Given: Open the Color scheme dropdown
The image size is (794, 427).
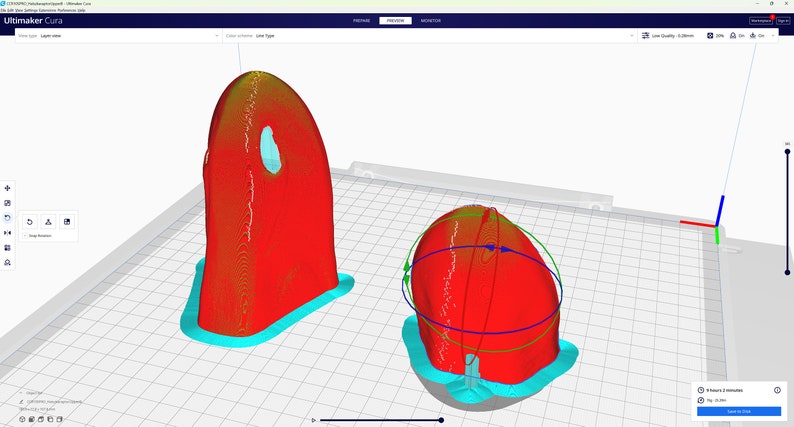Looking at the screenshot, I should [x=429, y=36].
